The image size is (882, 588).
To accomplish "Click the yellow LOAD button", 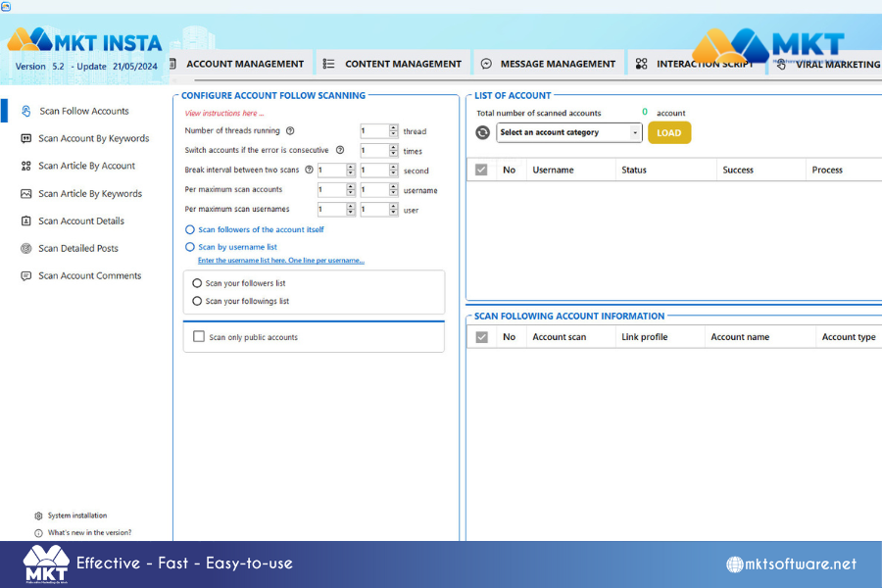I will 668,133.
